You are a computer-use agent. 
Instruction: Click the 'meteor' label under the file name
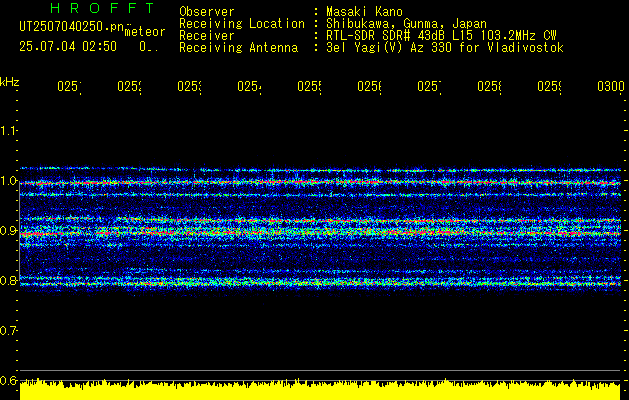click(x=145, y=32)
